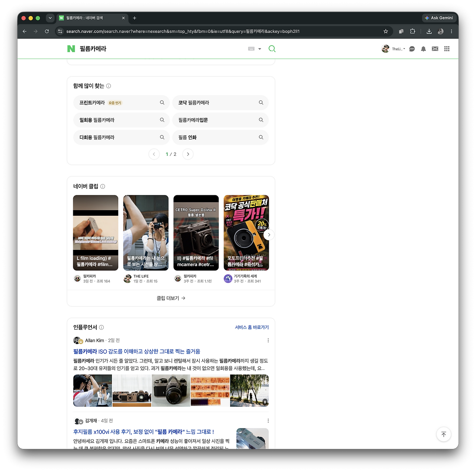Open Chrome Extensions puzzle icon

412,31
